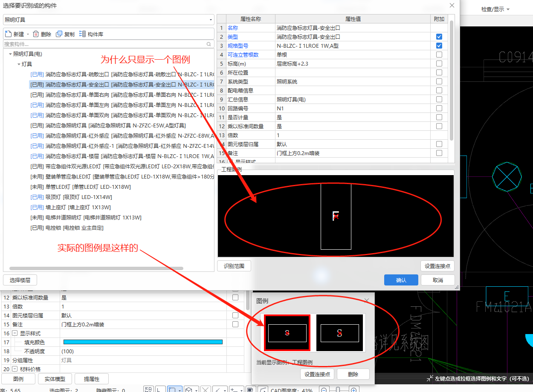
Task: Check 附加 box for 标高(m) row
Action: pos(439,63)
